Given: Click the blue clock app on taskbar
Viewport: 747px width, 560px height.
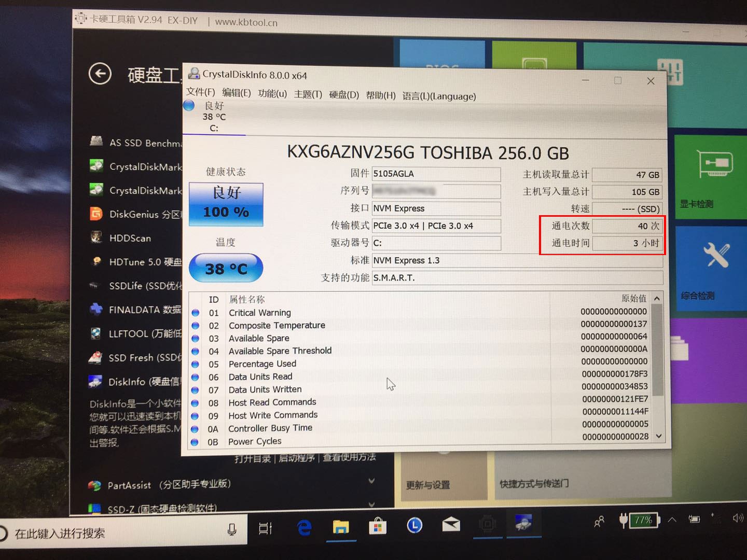Looking at the screenshot, I should tap(414, 526).
